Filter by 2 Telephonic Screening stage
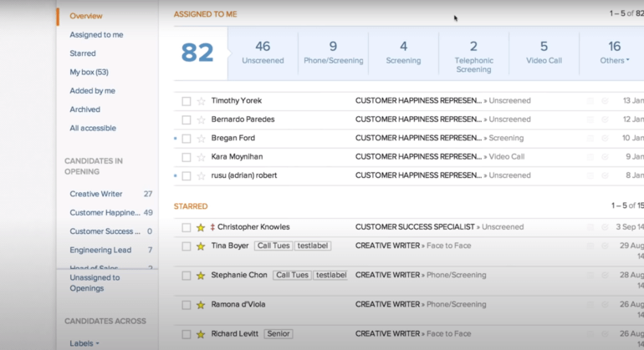The width and height of the screenshot is (644, 350). pos(473,53)
